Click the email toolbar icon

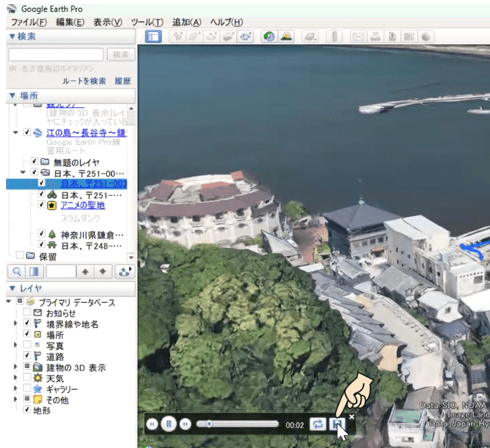358,37
